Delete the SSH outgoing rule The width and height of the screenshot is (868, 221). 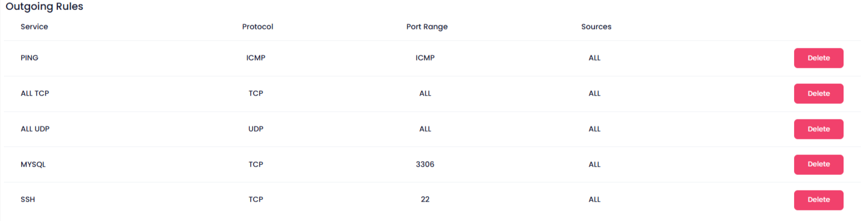(x=818, y=200)
